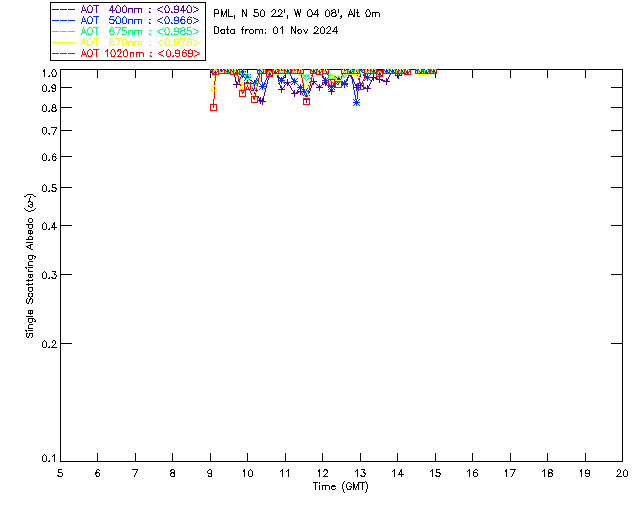Image resolution: width=640 pixels, height=512 pixels.
Task: Click the x-axis hour label 16
Action: point(473,473)
